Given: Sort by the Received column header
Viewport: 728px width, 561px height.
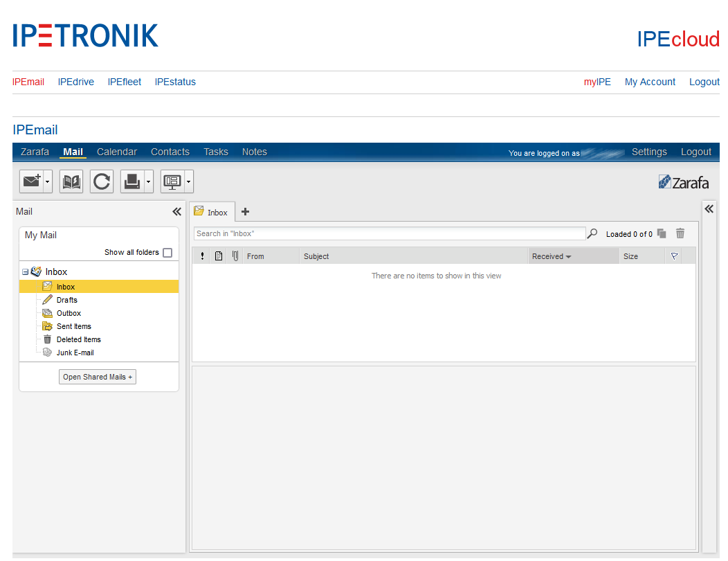Looking at the screenshot, I should coord(547,256).
